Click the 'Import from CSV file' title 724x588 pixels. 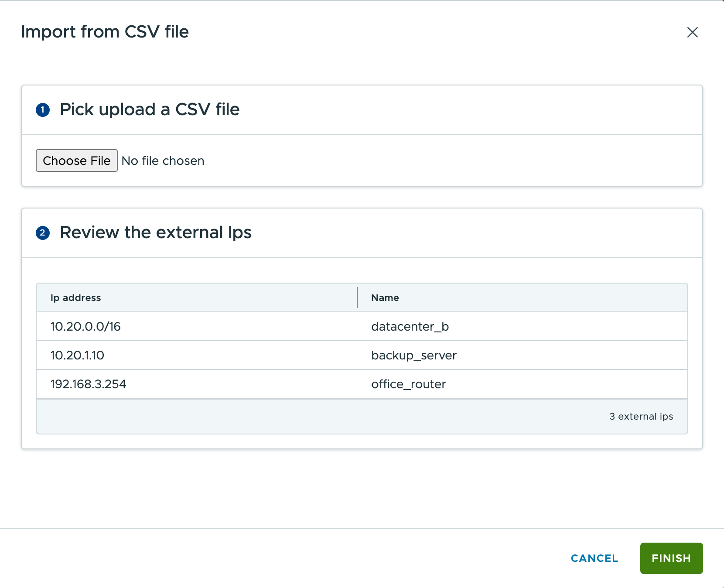105,32
